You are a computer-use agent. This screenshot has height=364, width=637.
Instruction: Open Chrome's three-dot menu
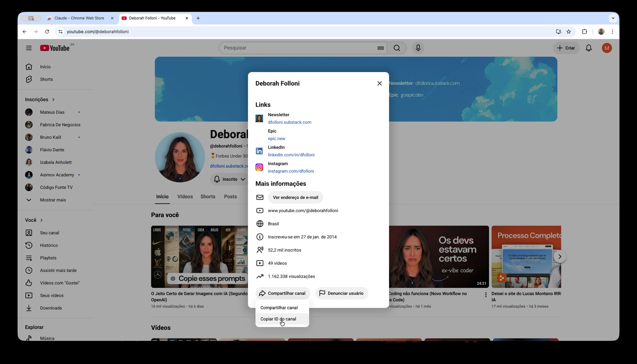[x=612, y=32]
